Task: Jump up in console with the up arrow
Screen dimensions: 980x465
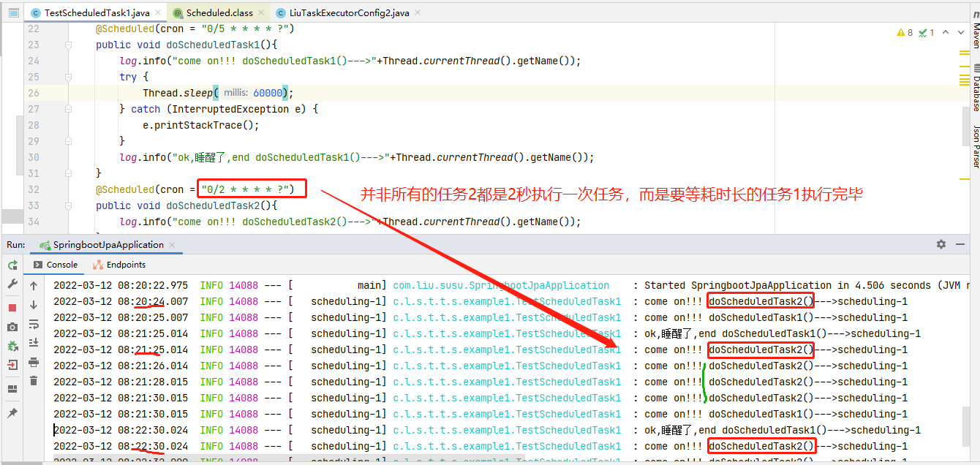Action: pyautogui.click(x=33, y=285)
